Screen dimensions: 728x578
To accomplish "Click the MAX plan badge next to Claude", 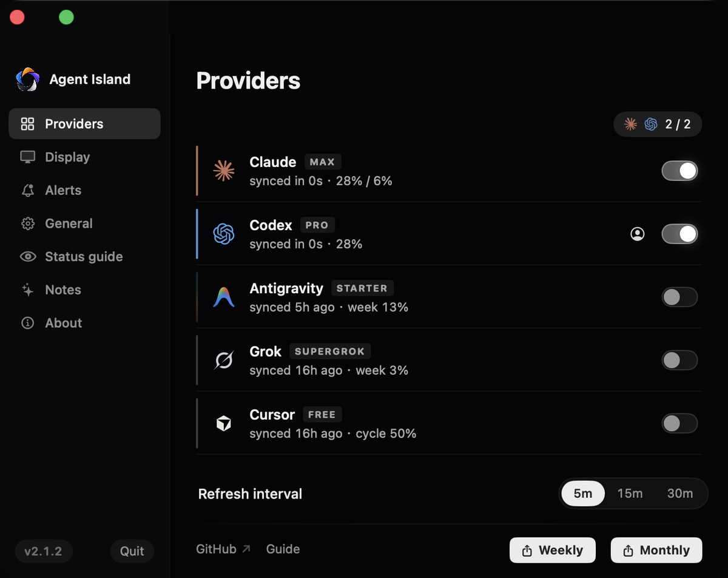I will pos(323,162).
